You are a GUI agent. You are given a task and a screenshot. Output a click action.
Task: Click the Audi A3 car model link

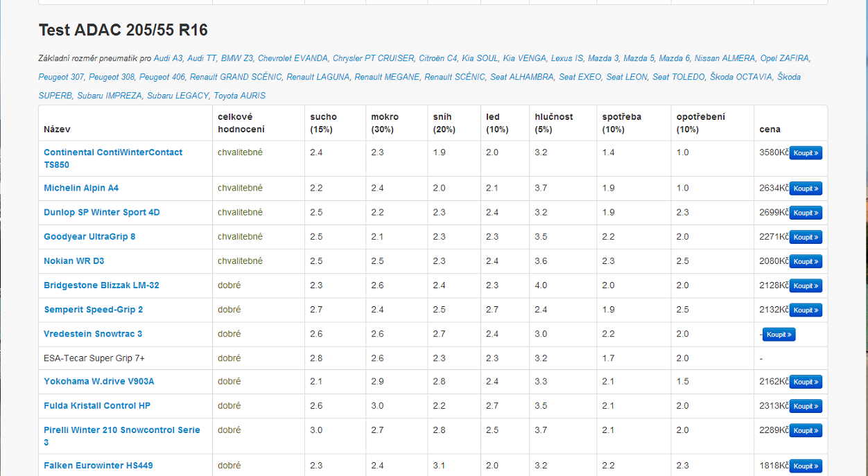168,59
